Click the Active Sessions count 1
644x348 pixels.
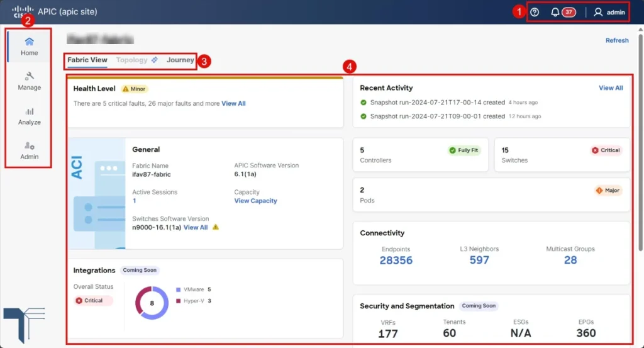[x=135, y=201]
